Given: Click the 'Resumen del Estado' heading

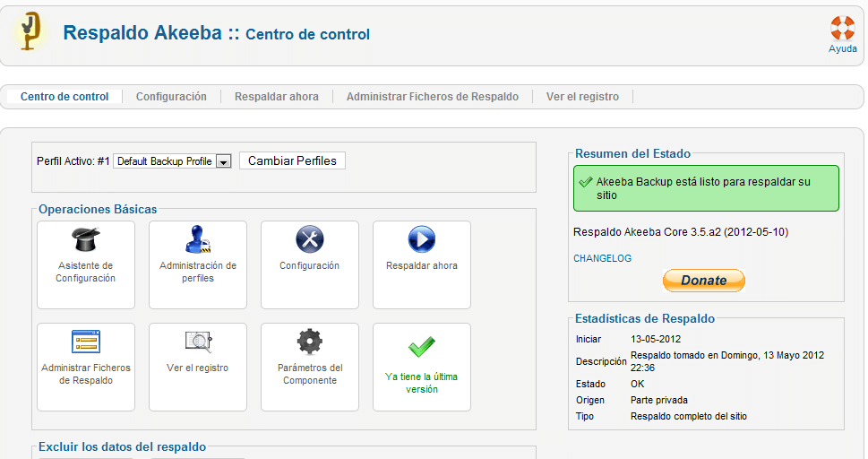Looking at the screenshot, I should pos(632,153).
